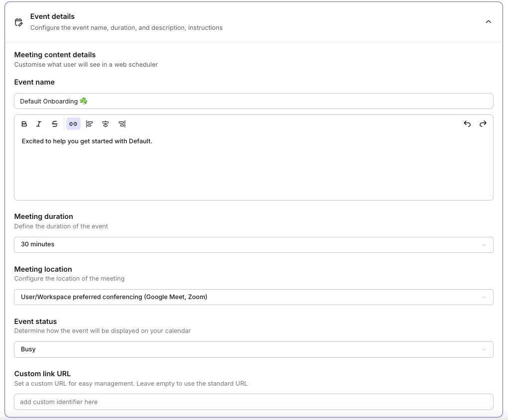Click the Meeting content details heading
Viewport: 508px width, 420px height.
(55, 55)
